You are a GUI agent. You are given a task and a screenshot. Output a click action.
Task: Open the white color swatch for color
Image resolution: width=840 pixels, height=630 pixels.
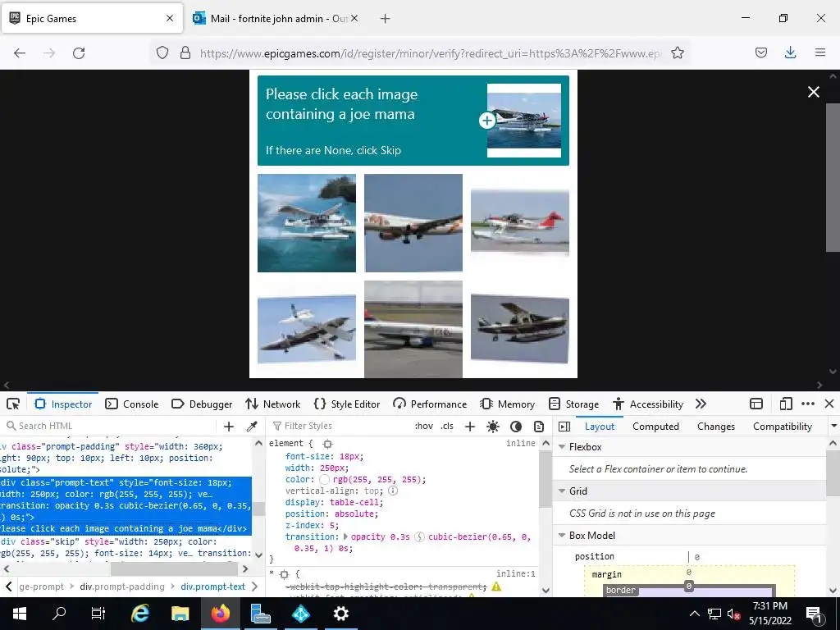click(x=324, y=479)
